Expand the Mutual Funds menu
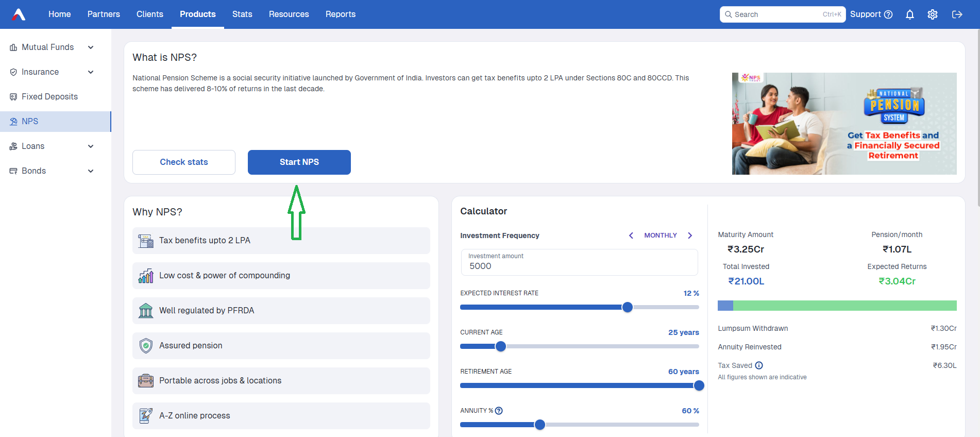Viewport: 980px width, 437px height. tap(91, 47)
